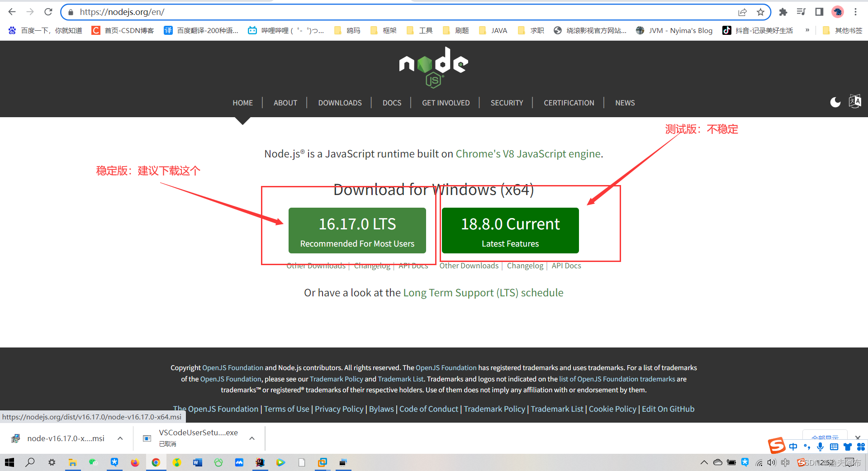This screenshot has height=471, width=868.
Task: Open the Chrome side panel
Action: coord(819,12)
